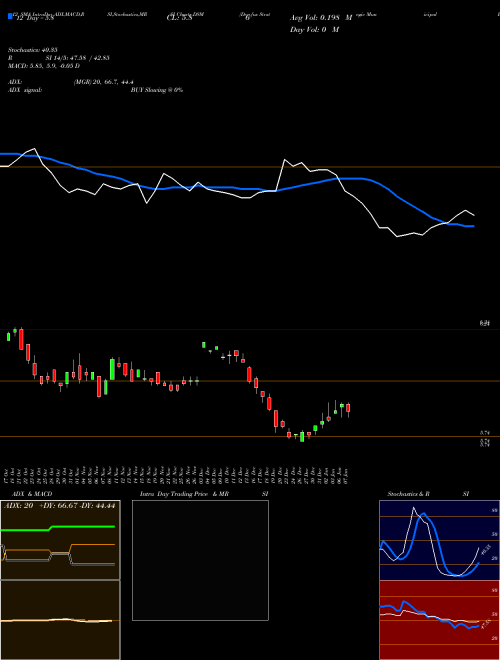Click 'Intra Day Trading Price & MR' heading
Image resolution: width=500 pixels, height=660 pixels.
184,494
